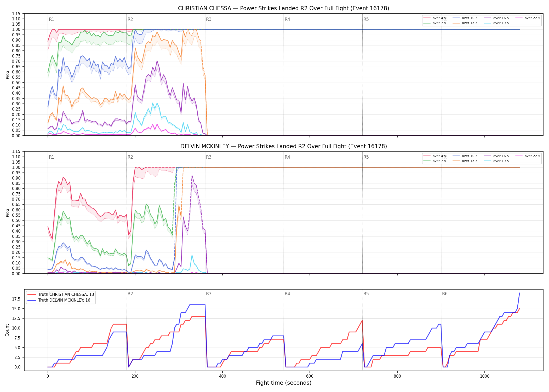549x392 pixels.
Task: Click the R3 round label in the Chessa chart
Action: (209, 19)
